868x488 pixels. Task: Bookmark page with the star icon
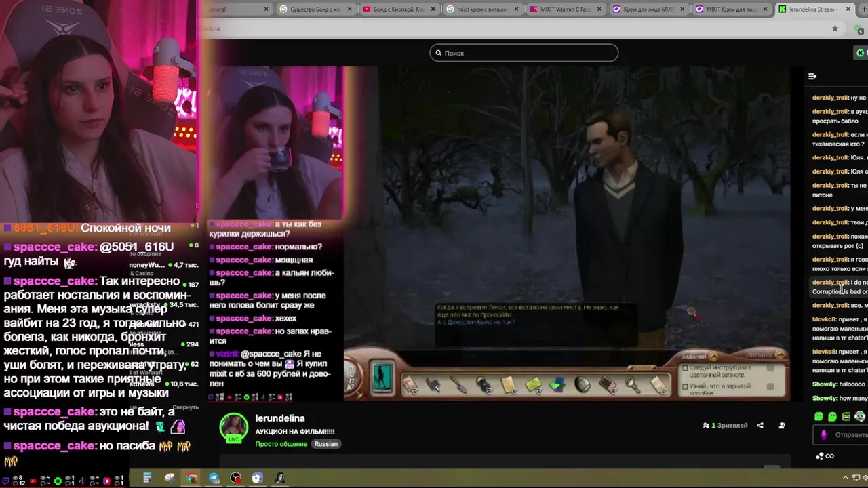(835, 28)
